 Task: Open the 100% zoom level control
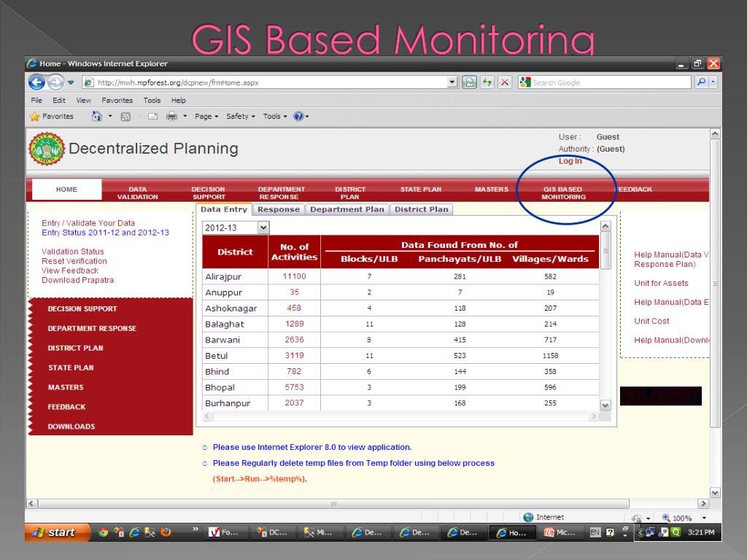click(684, 518)
